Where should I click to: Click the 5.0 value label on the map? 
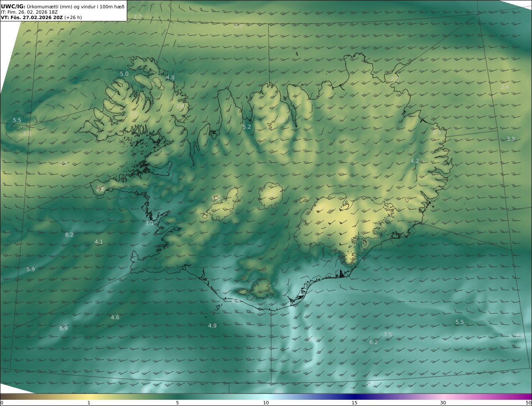point(124,73)
